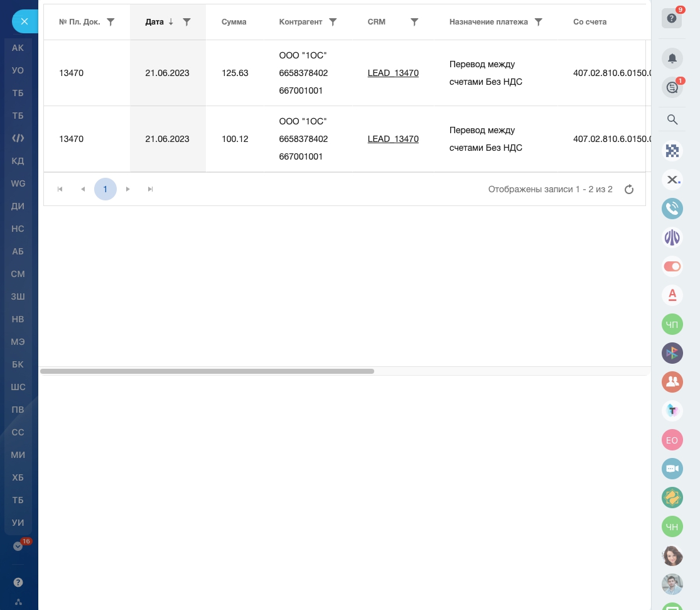Open the СМ sidebar item
700x610 pixels.
[18, 274]
